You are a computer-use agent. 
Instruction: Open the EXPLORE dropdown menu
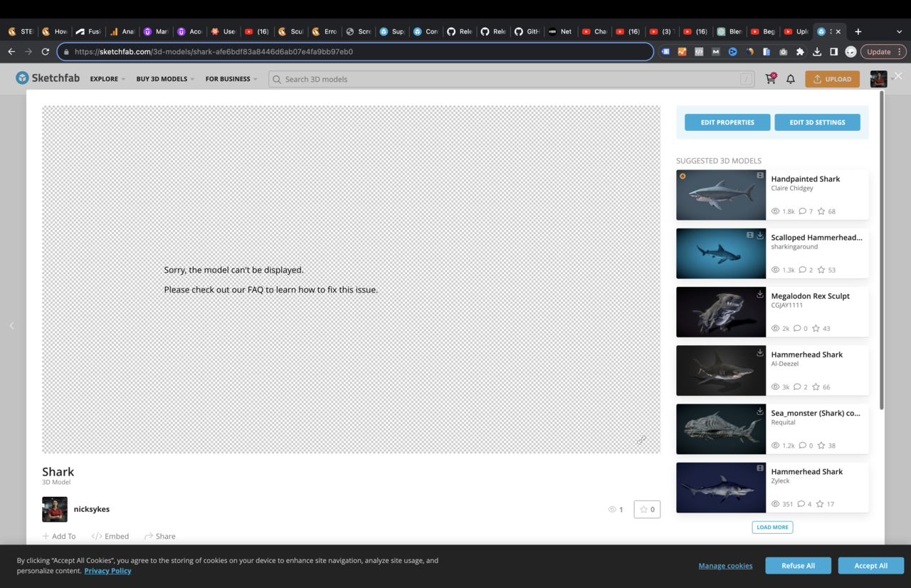(x=105, y=79)
